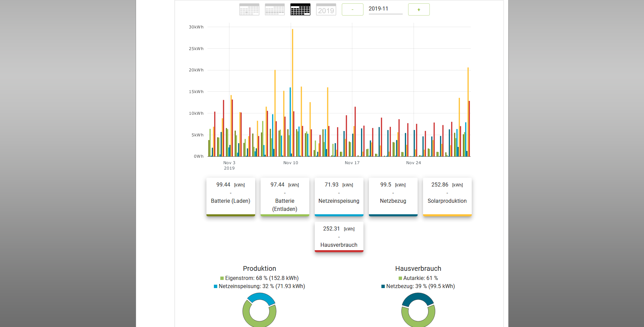
Task: Toggle the Solarproduktion series card
Action: click(447, 197)
